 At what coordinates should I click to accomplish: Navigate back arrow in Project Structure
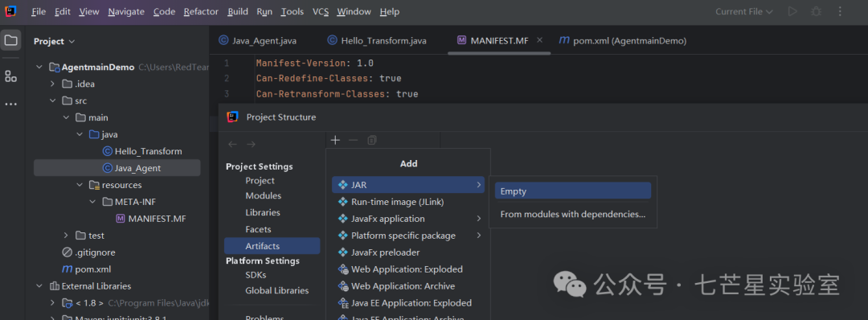[232, 144]
